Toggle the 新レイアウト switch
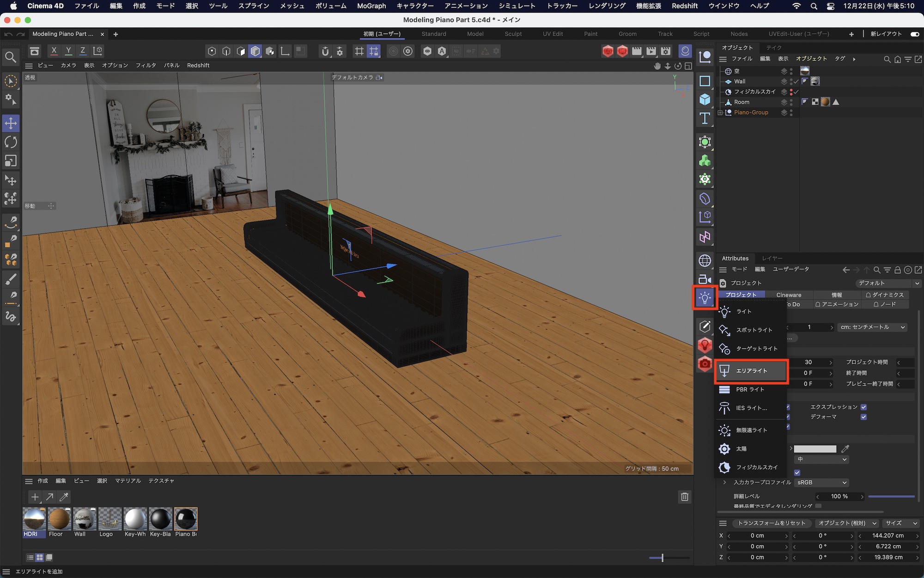Screen dimensions: 924x578 pyautogui.click(x=914, y=34)
